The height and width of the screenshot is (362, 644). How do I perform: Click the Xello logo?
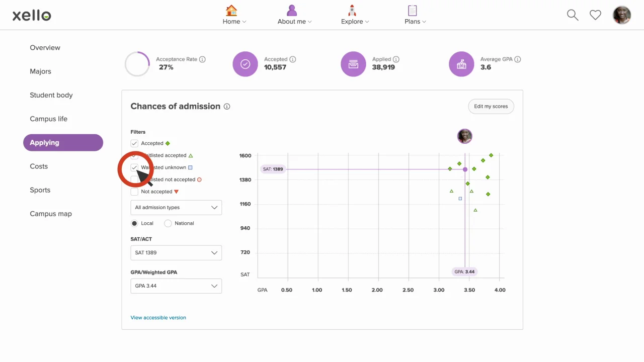32,16
